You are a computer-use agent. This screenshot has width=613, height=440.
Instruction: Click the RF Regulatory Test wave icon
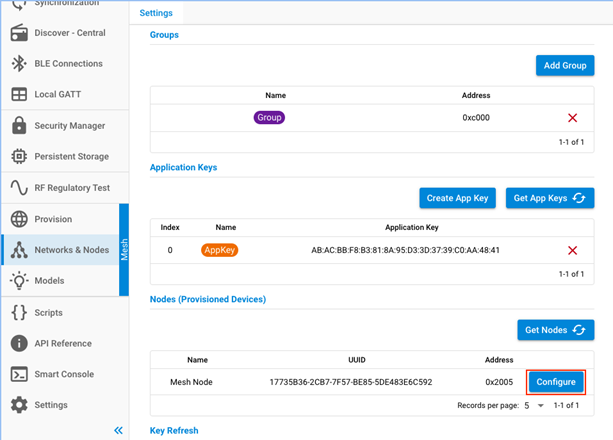[18, 188]
